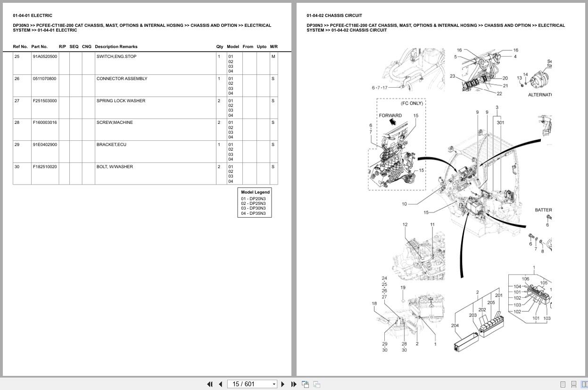Click the Part No. column header
This screenshot has width=588, height=390.
pyautogui.click(x=40, y=47)
